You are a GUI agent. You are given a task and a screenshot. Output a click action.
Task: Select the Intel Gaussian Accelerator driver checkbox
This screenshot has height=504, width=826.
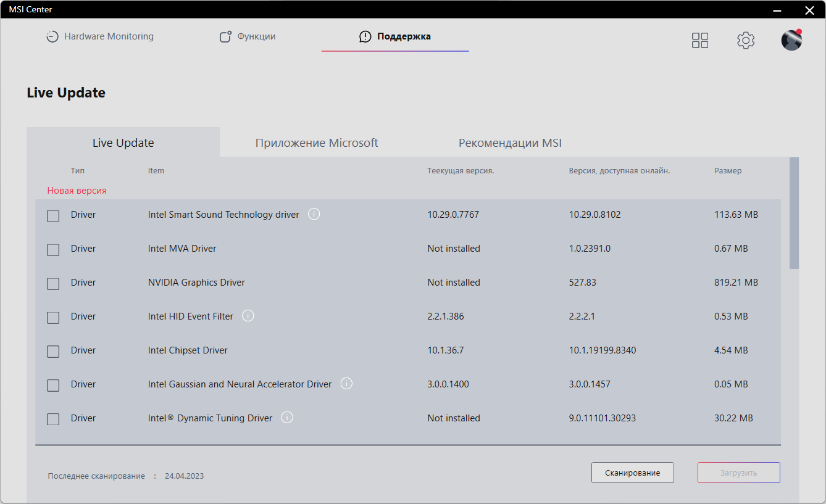point(53,386)
